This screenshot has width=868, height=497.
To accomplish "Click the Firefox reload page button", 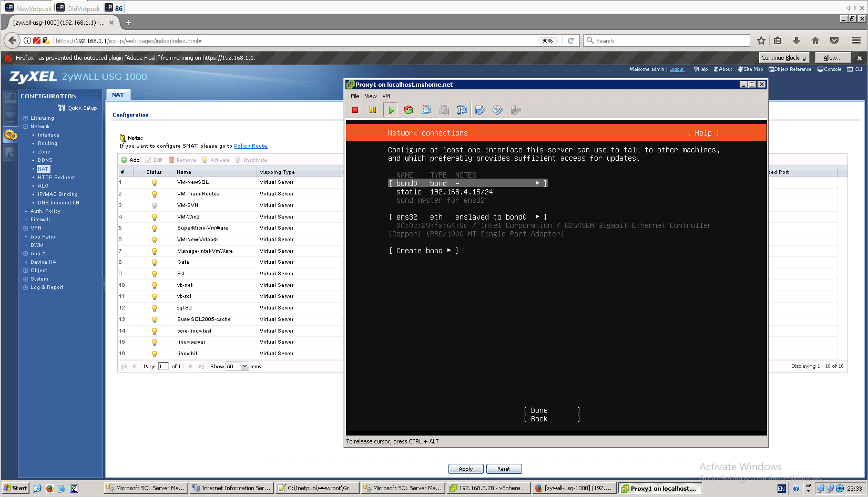I will pyautogui.click(x=570, y=40).
